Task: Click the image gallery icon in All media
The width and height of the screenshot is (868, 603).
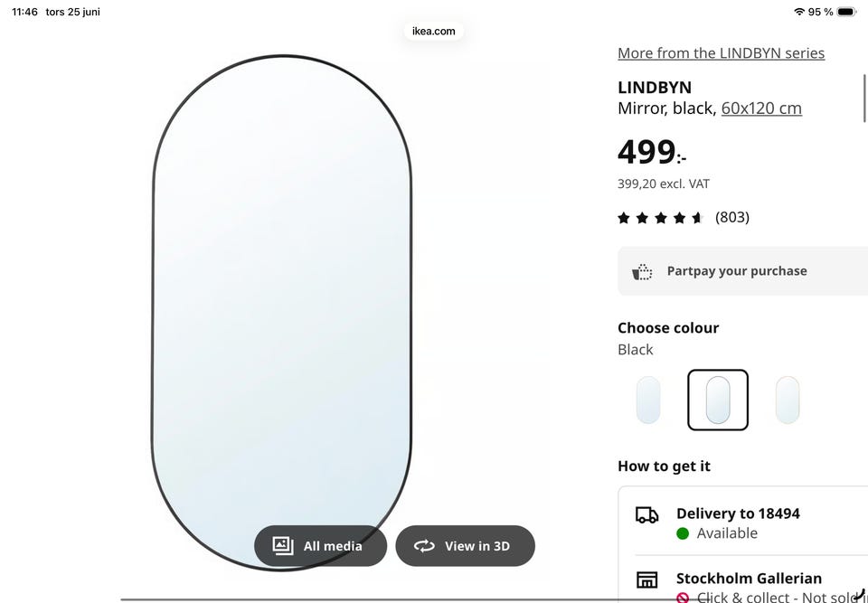Action: (x=283, y=546)
